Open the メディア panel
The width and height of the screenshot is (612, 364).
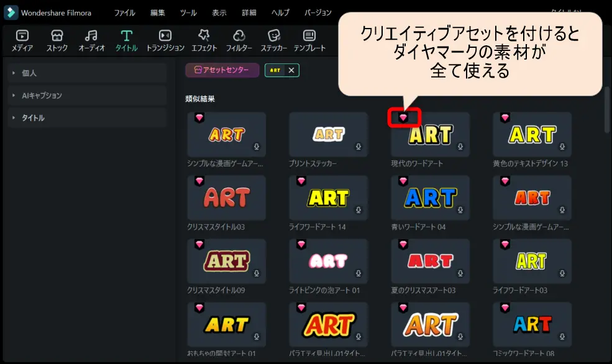22,40
